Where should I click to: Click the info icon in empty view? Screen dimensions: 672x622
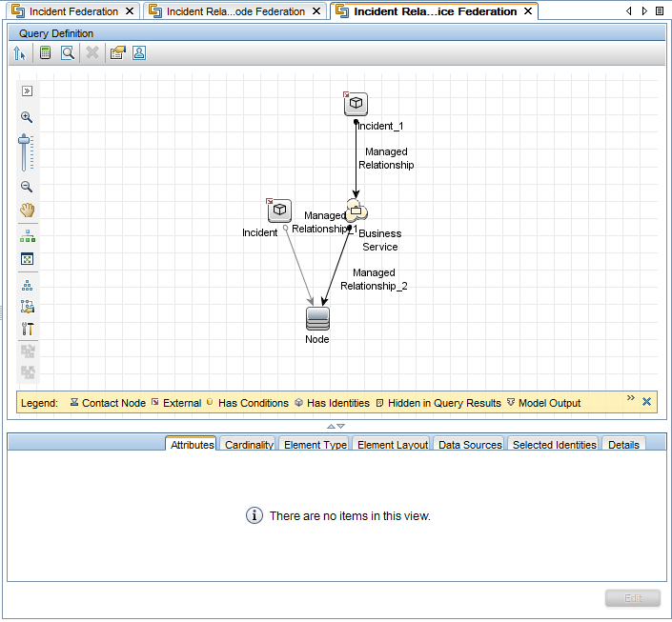pyautogui.click(x=255, y=515)
